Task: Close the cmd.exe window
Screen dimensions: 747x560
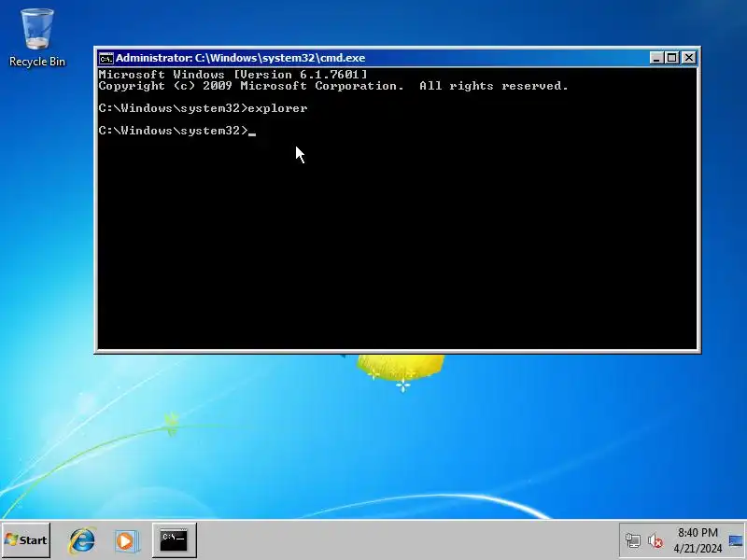Action: click(689, 58)
